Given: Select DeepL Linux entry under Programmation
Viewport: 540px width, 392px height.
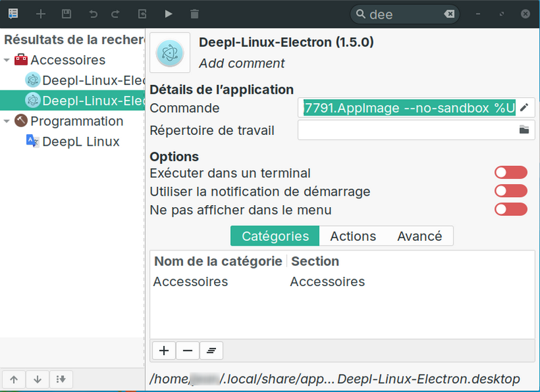Looking at the screenshot, I should click(80, 142).
